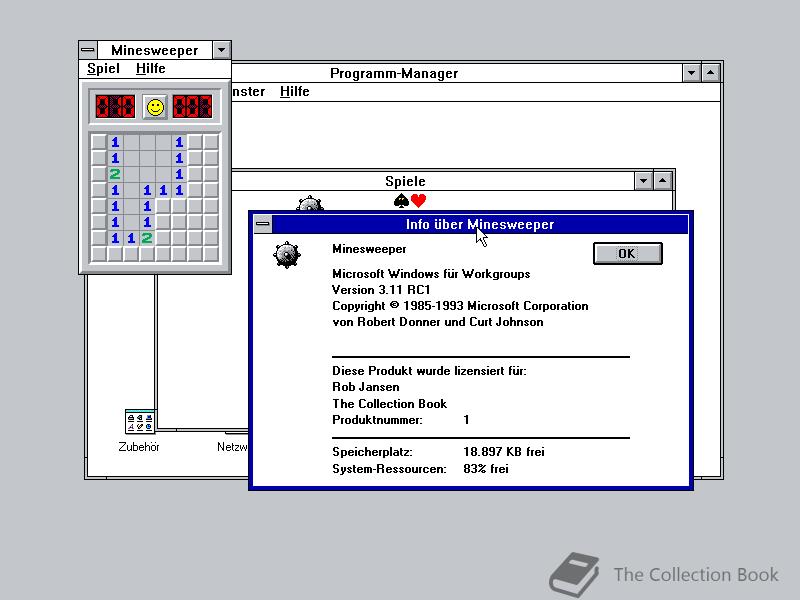Viewport: 800px width, 600px height.
Task: Click the 'Produktnummer:' label
Action: pos(377,420)
